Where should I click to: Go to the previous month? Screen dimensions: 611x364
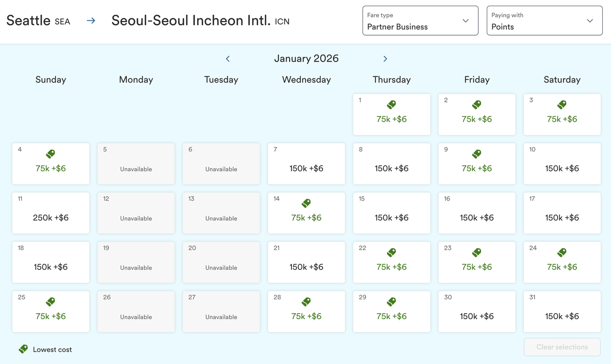[228, 59]
